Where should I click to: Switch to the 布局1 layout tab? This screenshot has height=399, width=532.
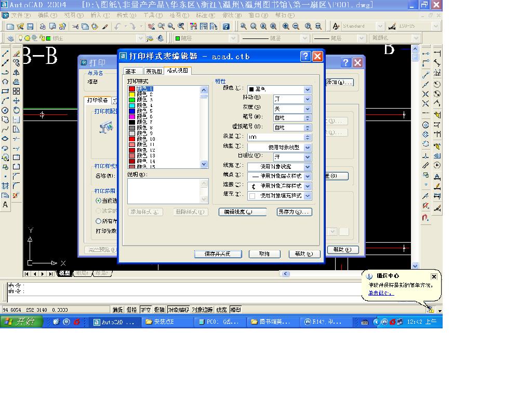coord(82,273)
